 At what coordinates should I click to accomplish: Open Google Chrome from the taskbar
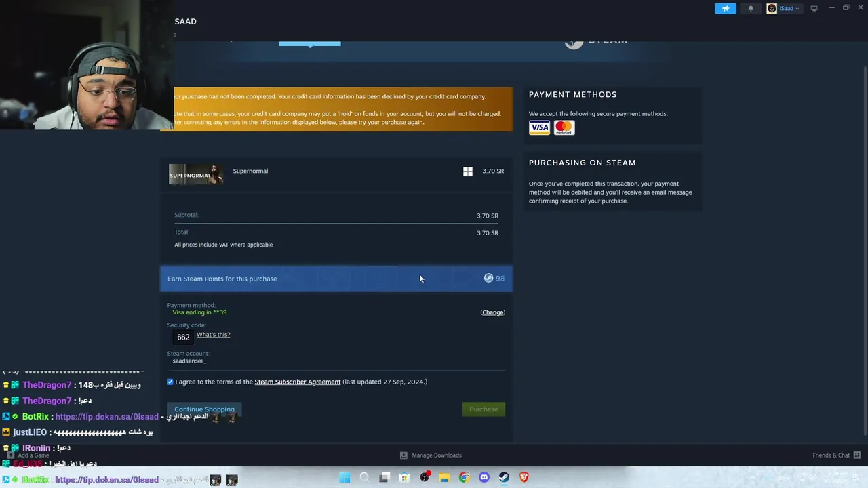pyautogui.click(x=464, y=478)
